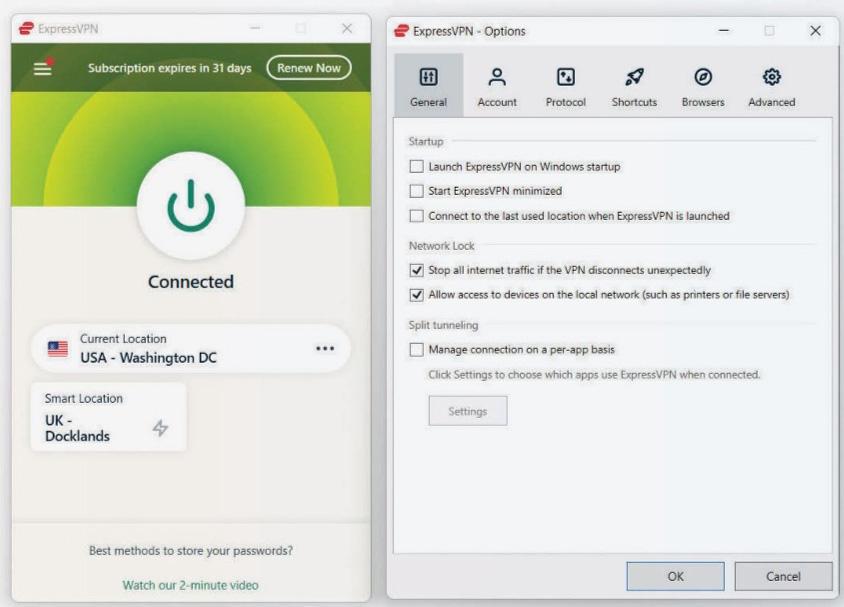Click the split tunneling Settings button
844x607 pixels.
pyautogui.click(x=468, y=411)
